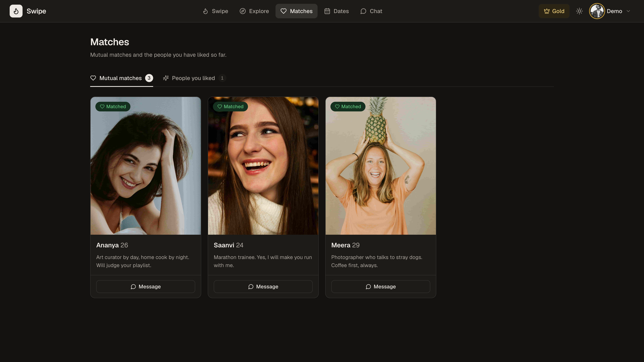Click the compass icon in Explore nav
Screen dimensions: 644x362
click(x=243, y=11)
